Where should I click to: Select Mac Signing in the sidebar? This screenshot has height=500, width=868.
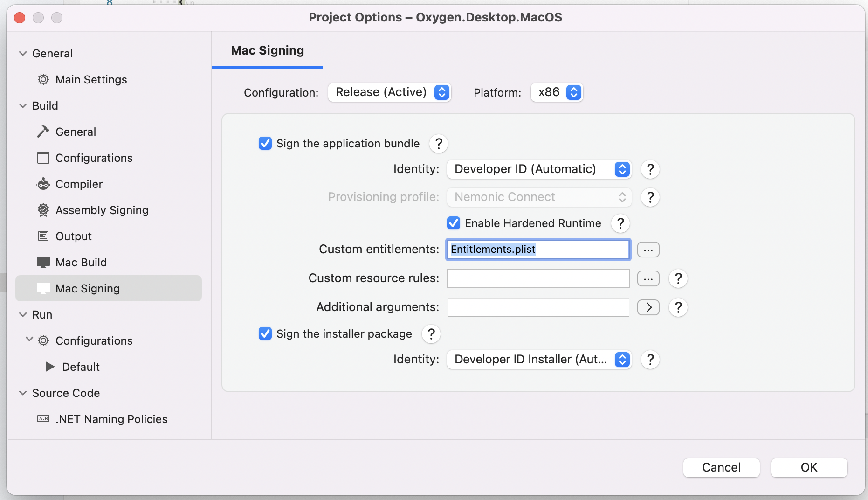tap(88, 289)
